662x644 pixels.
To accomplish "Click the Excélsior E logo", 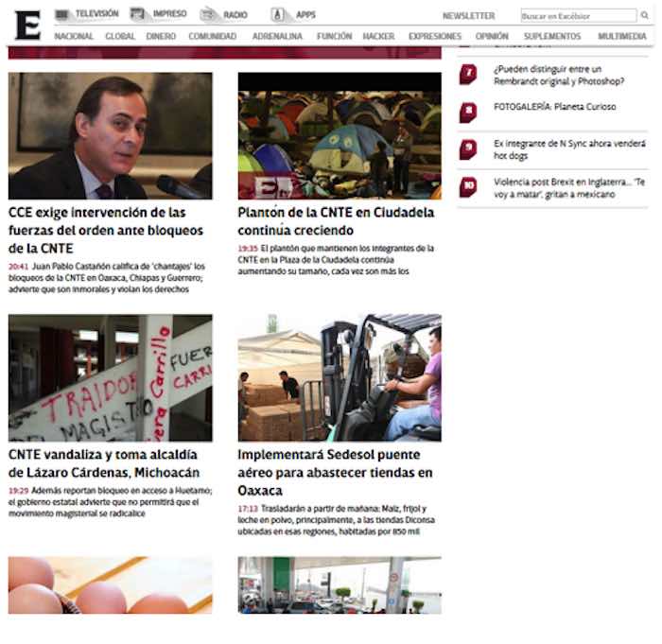I will pyautogui.click(x=27, y=26).
